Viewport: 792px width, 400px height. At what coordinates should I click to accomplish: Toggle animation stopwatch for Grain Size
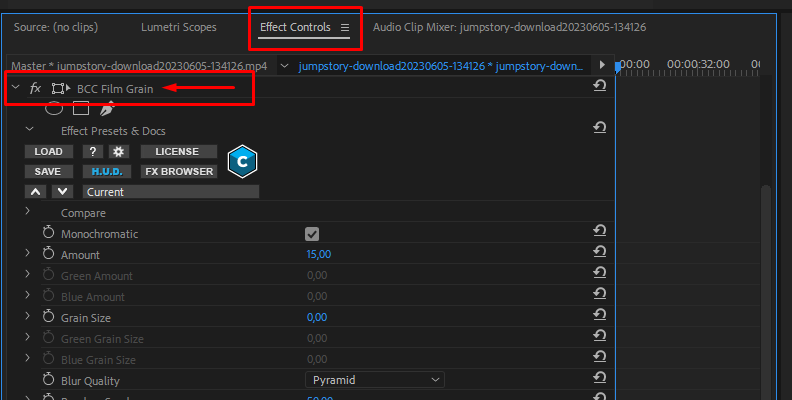click(48, 317)
